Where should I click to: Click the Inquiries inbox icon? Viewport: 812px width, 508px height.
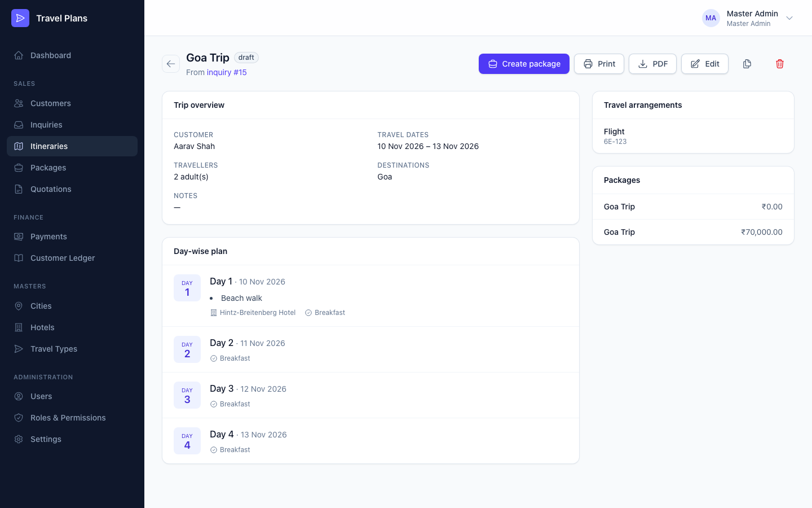(x=19, y=125)
